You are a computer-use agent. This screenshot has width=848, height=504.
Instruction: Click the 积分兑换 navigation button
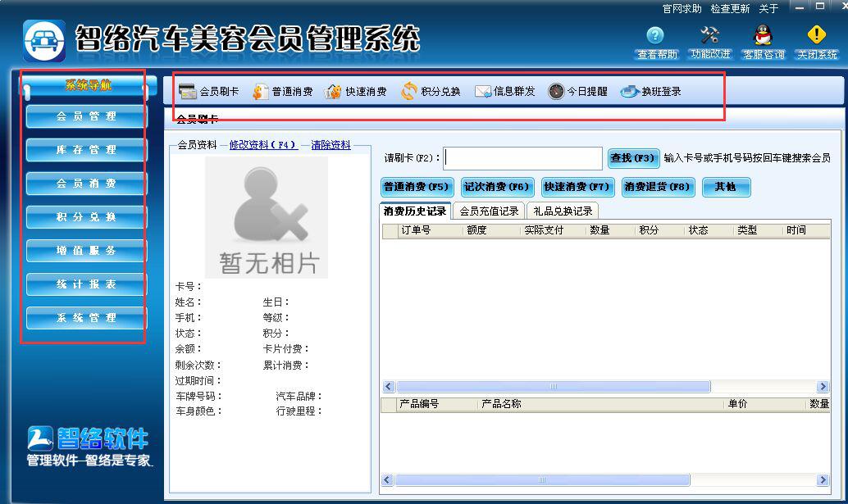[87, 216]
